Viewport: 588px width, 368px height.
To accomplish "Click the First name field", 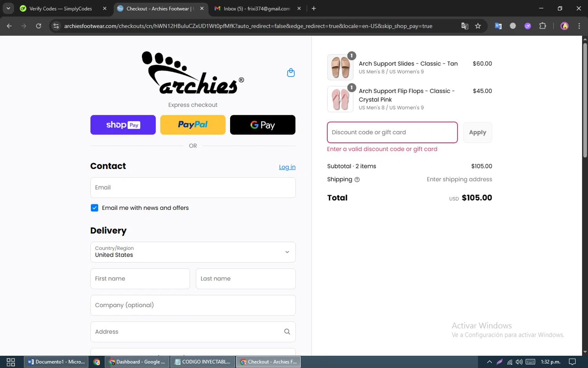I will [x=140, y=279].
